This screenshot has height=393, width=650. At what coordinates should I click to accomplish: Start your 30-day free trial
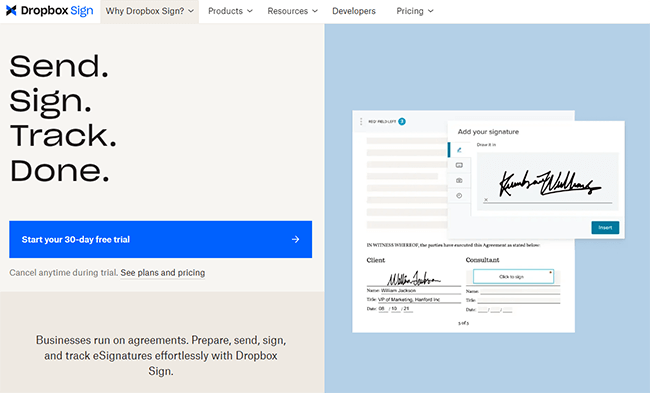click(x=160, y=239)
